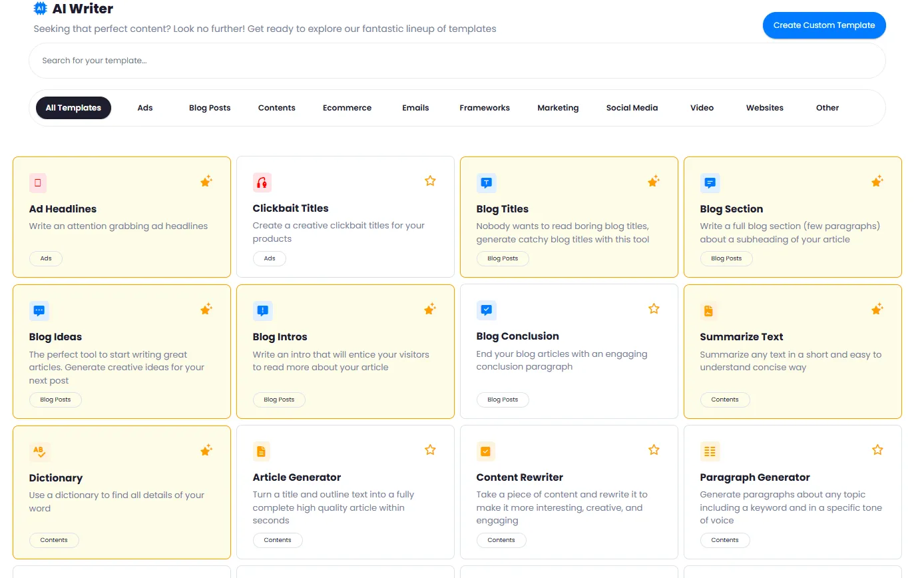
Task: Switch to the Blog Posts category tab
Action: [210, 108]
